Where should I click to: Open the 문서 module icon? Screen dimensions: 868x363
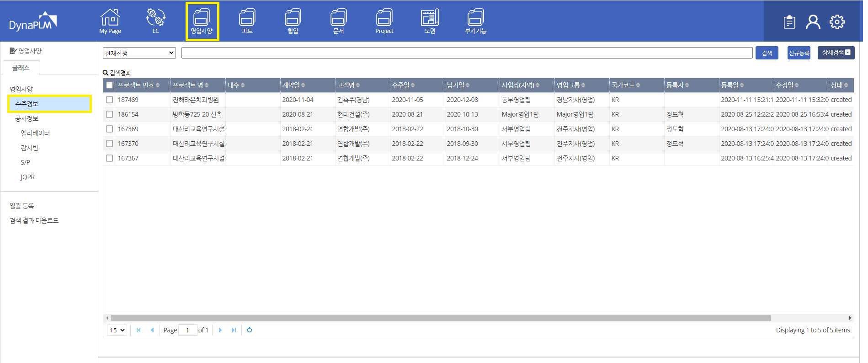click(x=339, y=21)
